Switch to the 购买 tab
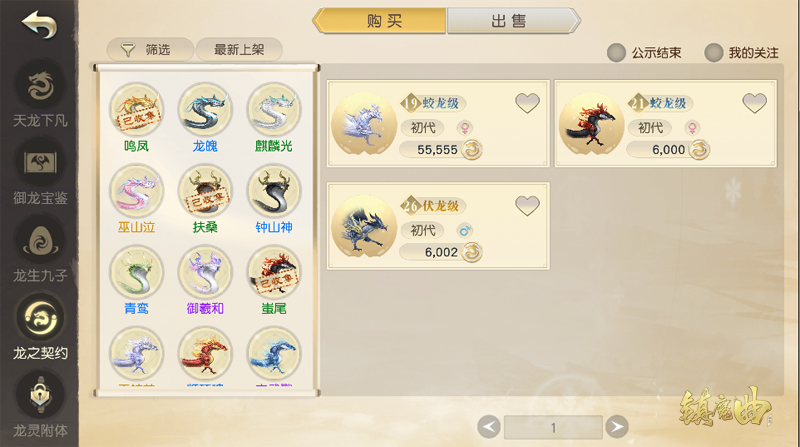Viewport: 800px width, 447px height. click(379, 21)
